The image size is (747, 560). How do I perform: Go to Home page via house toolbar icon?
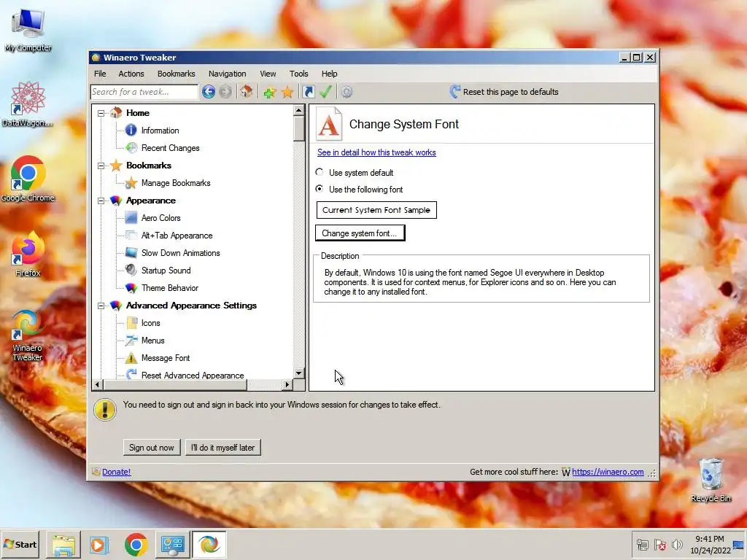[246, 91]
